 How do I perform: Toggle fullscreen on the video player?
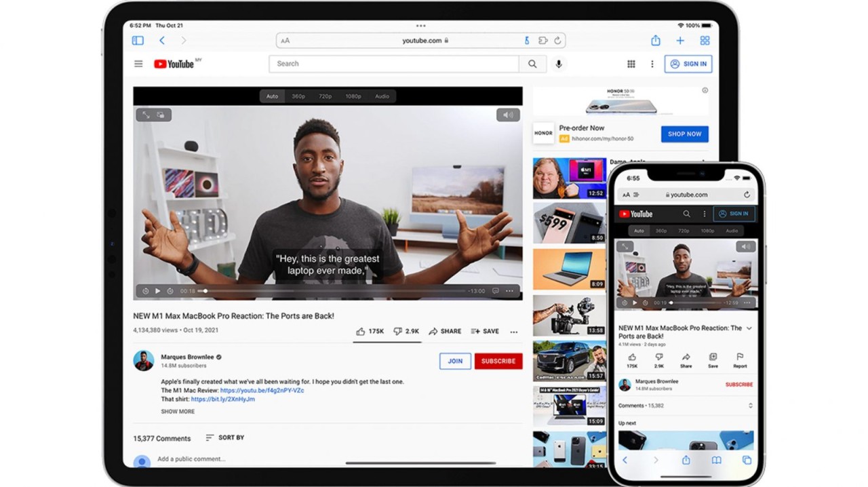(x=145, y=115)
